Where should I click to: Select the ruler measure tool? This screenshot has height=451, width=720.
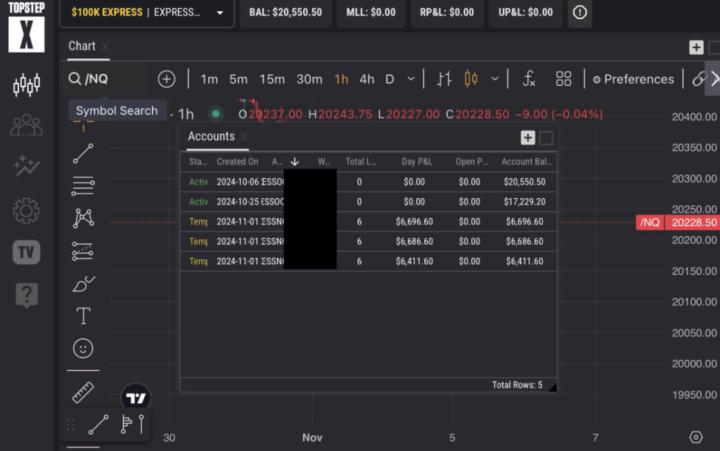[x=83, y=393]
